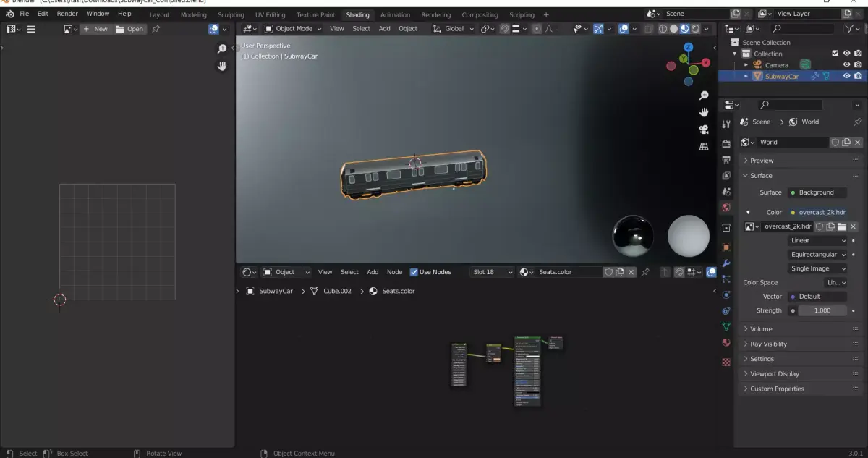The width and height of the screenshot is (868, 458).
Task: Expand the SubwayCar outliner tree row
Action: point(746,76)
